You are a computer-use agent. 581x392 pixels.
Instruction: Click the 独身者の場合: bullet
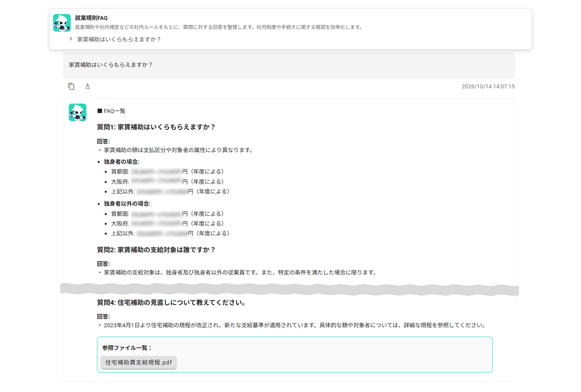(121, 162)
